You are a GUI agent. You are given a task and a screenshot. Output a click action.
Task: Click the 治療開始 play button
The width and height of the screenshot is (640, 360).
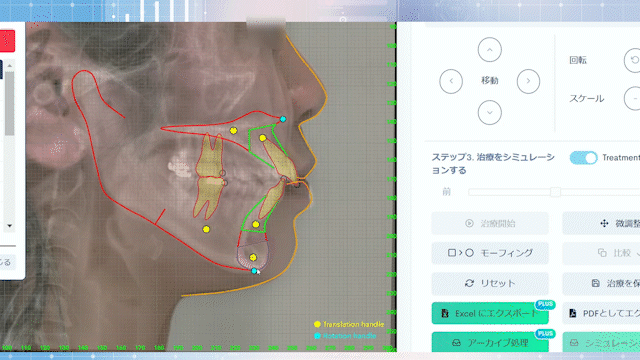pyautogui.click(x=490, y=223)
